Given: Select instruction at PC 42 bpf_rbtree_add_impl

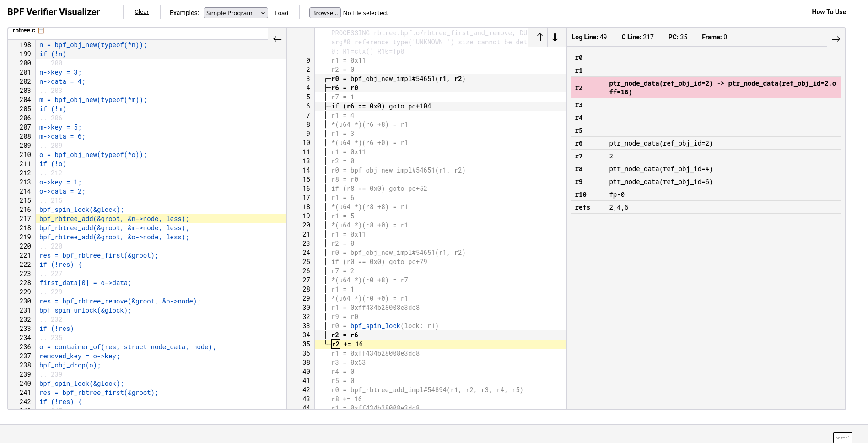Looking at the screenshot, I should (427, 390).
